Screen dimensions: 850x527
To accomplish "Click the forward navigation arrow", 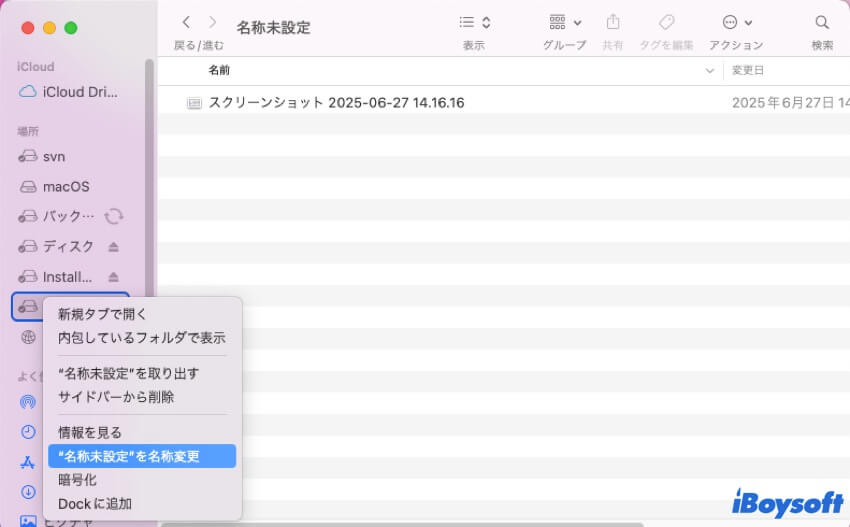I will [x=212, y=22].
